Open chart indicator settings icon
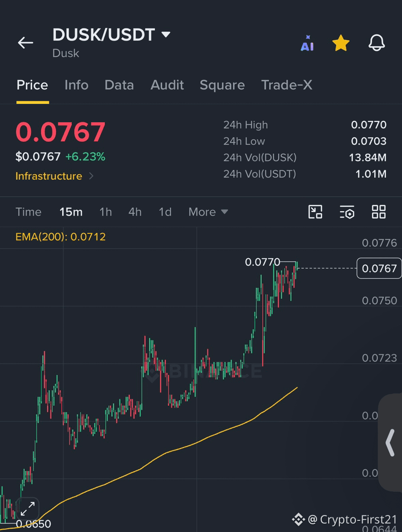Screen dimensions: 402x532 (347, 212)
